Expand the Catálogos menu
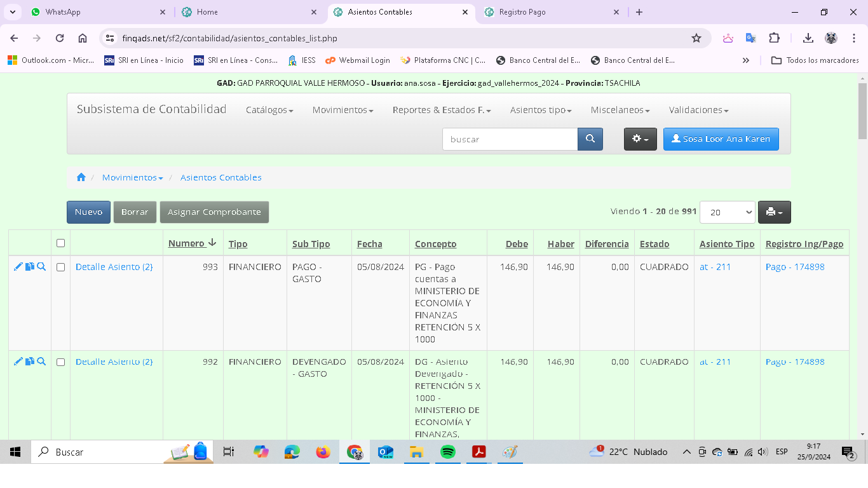 click(269, 110)
